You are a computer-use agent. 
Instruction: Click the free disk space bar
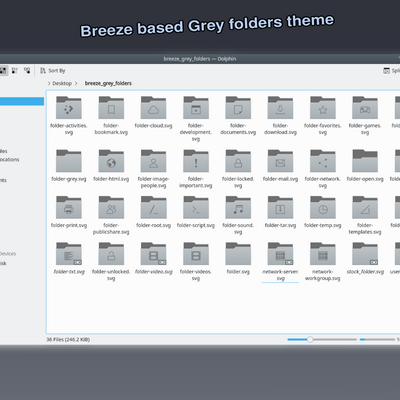377,339
